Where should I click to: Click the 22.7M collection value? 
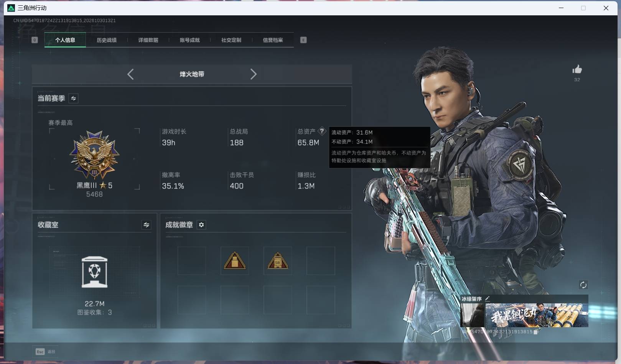point(94,303)
